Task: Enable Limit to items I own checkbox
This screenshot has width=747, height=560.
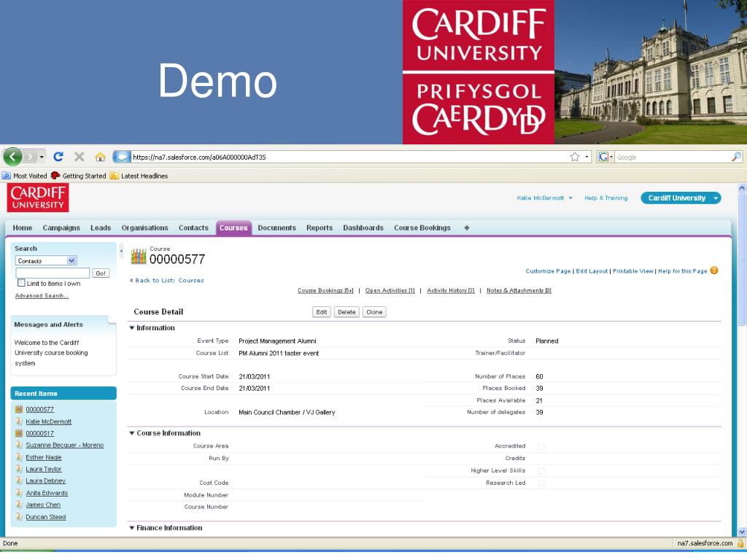Action: point(21,283)
